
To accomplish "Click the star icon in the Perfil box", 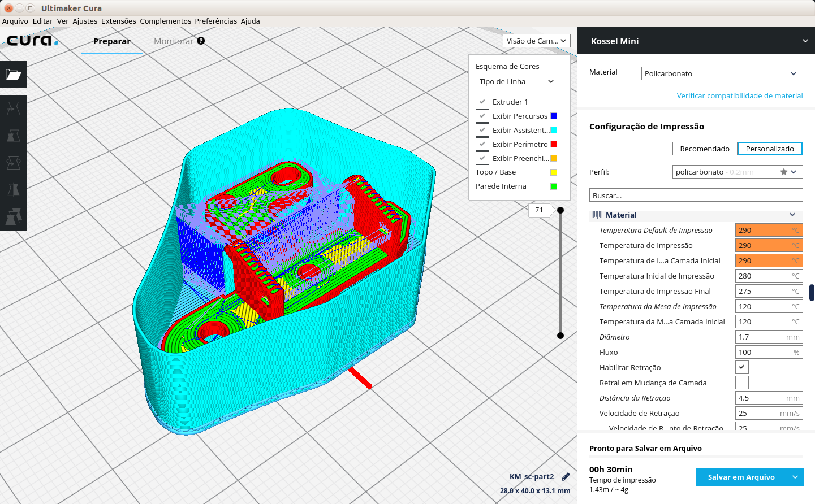I will point(784,172).
